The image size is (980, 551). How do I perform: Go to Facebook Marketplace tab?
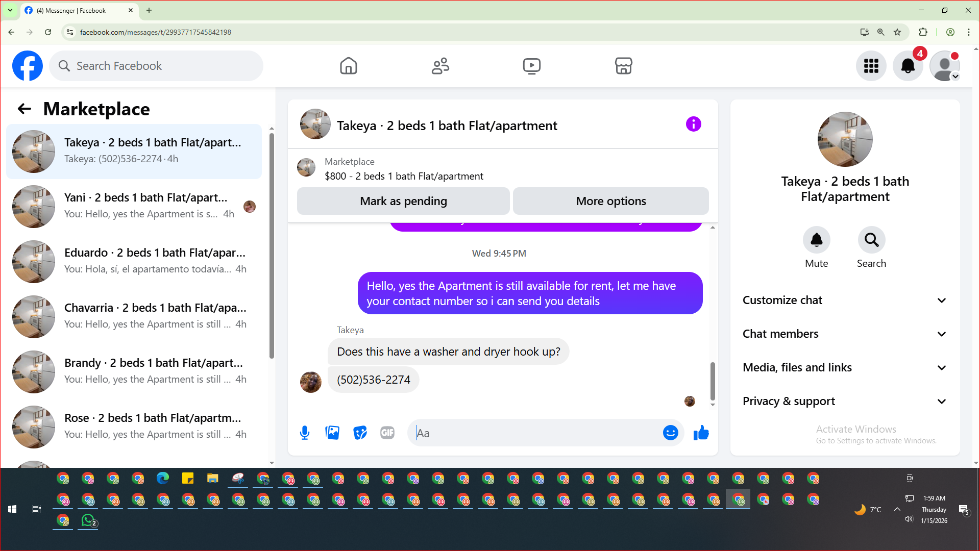[x=623, y=66]
